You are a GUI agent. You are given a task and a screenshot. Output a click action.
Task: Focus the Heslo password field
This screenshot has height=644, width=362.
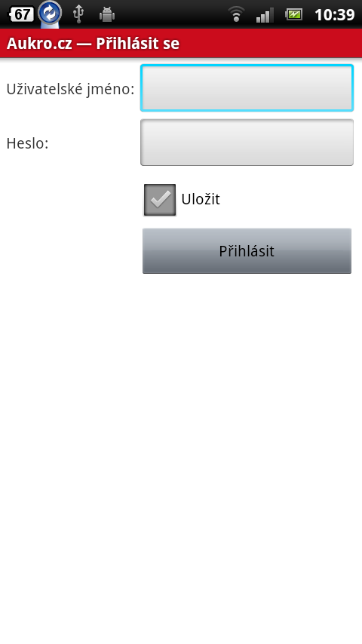point(247,143)
